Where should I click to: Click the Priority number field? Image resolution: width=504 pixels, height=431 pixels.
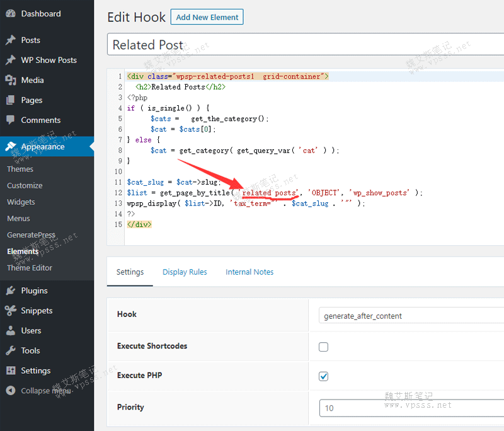coord(412,408)
